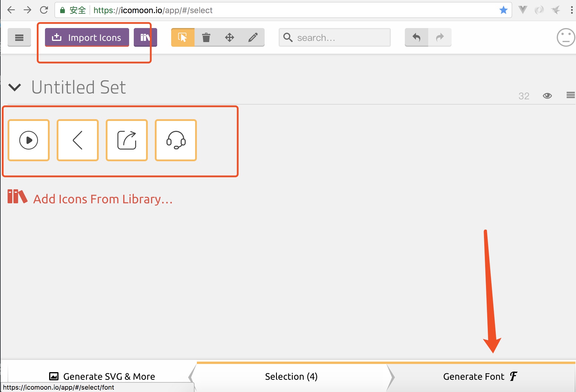
Task: Click the green secure lock icon
Action: coord(62,10)
